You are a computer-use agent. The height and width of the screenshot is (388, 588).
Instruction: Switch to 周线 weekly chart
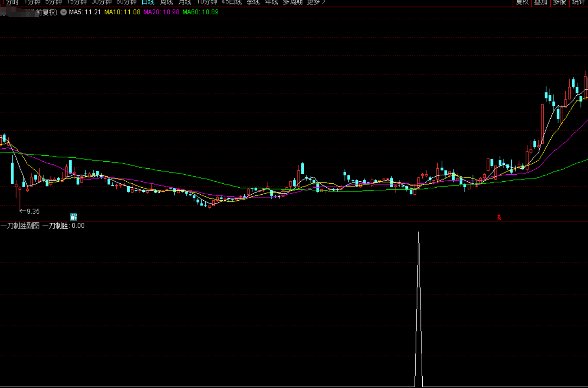pos(167,2)
